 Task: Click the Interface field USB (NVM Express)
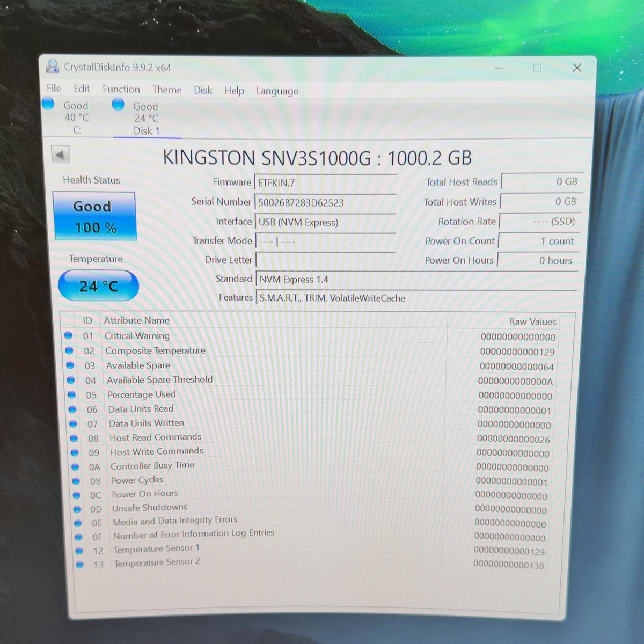(x=325, y=222)
